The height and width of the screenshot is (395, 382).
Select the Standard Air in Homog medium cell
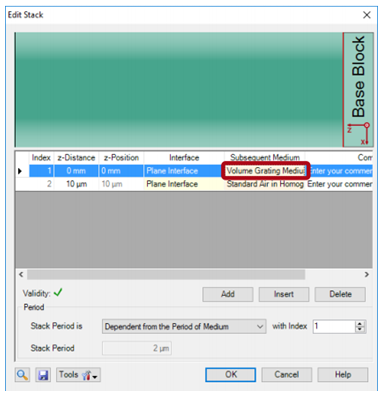265,184
